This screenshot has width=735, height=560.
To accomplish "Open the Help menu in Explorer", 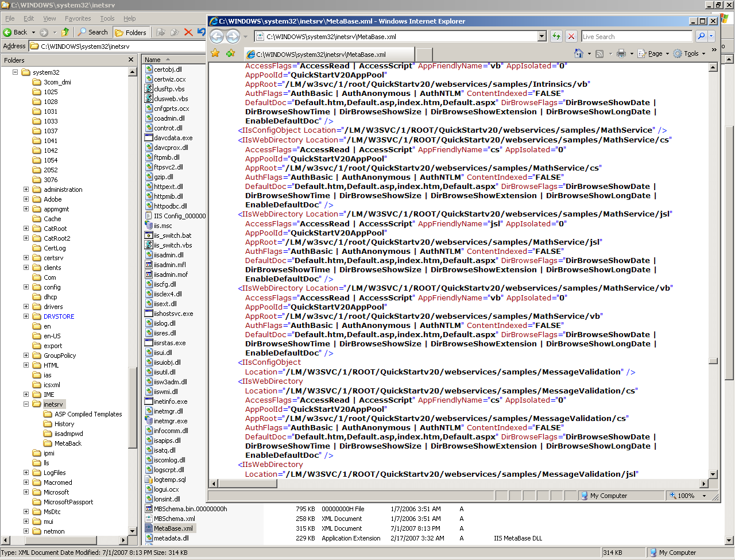I will (x=130, y=18).
